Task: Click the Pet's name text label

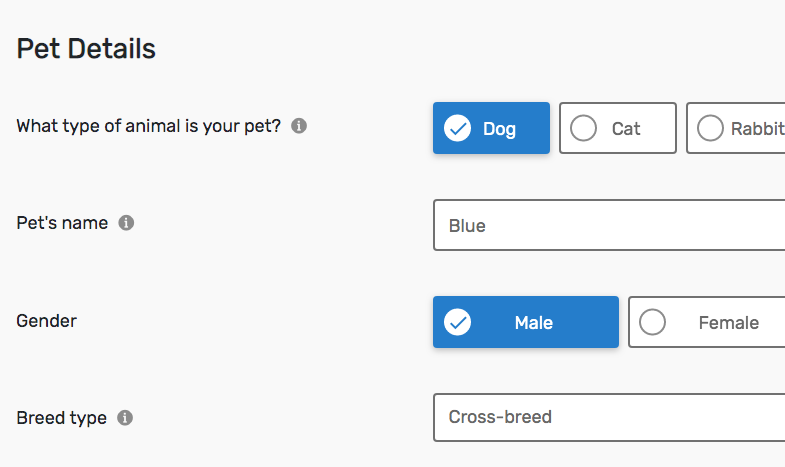Action: (62, 223)
